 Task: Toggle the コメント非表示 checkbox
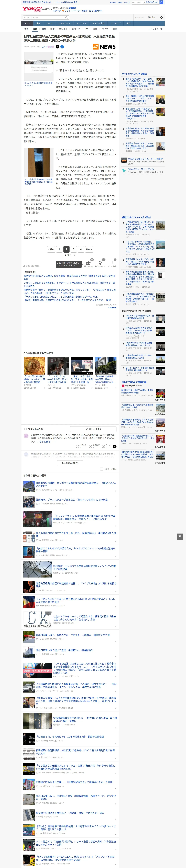tap(102, 469)
